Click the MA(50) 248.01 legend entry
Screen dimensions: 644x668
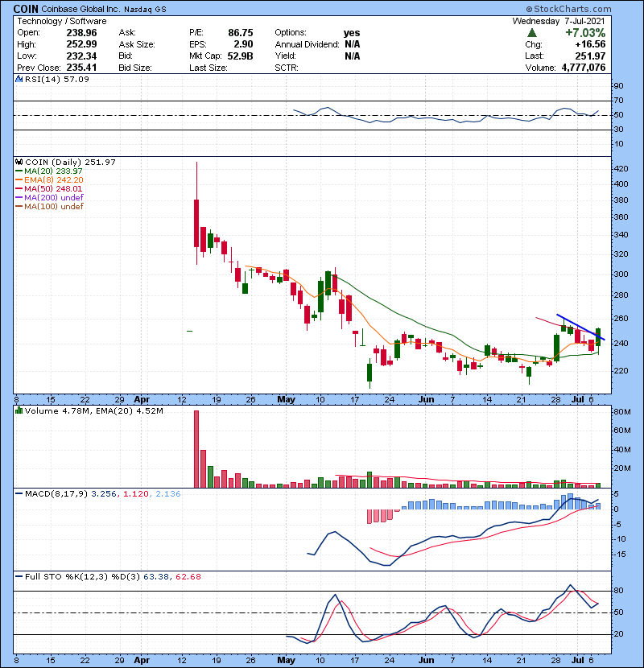(x=49, y=188)
